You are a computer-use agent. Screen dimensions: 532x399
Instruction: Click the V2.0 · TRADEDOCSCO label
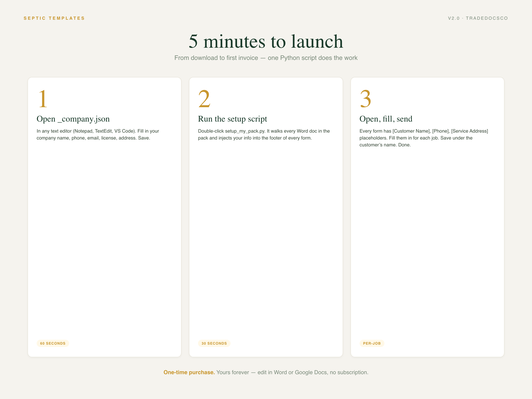coord(478,18)
